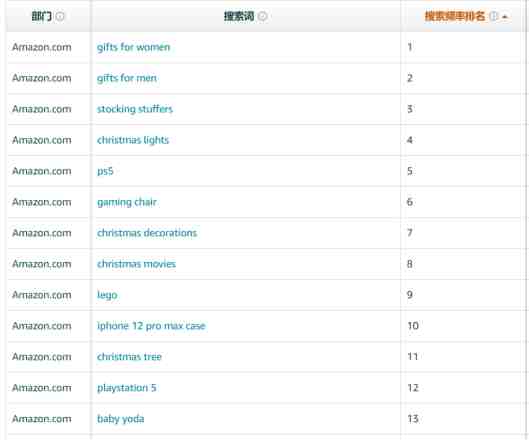Click the 'baby yoda' search term
This screenshot has height=440, width=529.
[120, 419]
